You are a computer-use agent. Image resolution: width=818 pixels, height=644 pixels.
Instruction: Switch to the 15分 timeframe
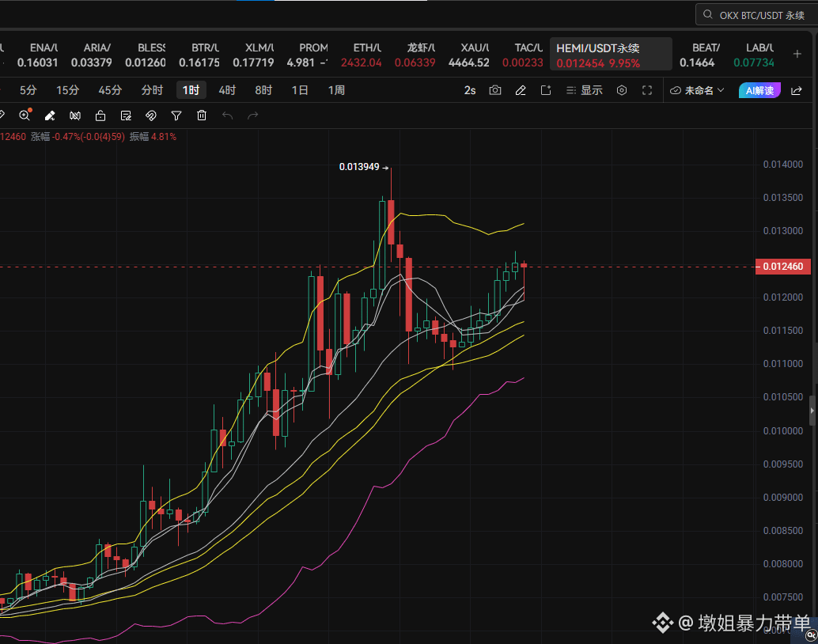coord(67,90)
